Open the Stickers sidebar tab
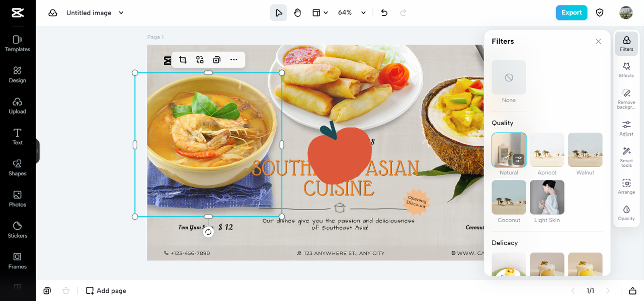 tap(18, 230)
